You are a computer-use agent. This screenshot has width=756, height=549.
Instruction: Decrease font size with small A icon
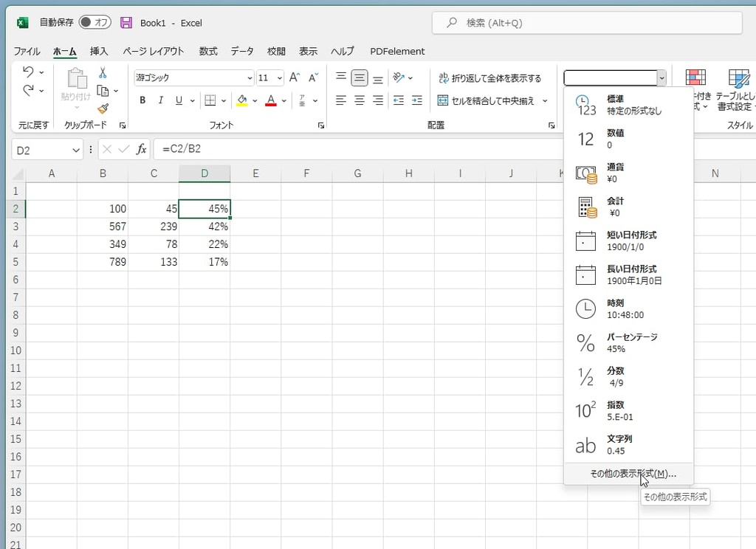[313, 77]
